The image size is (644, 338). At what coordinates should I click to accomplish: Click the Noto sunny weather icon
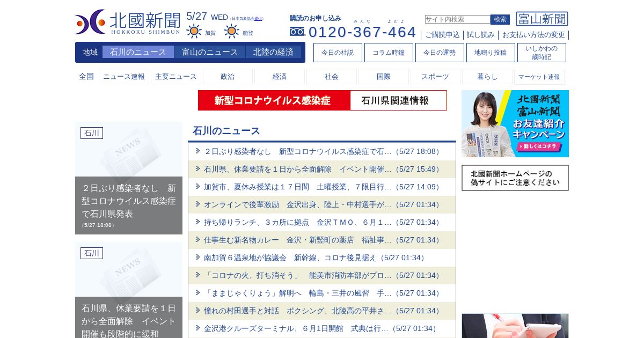click(x=231, y=31)
